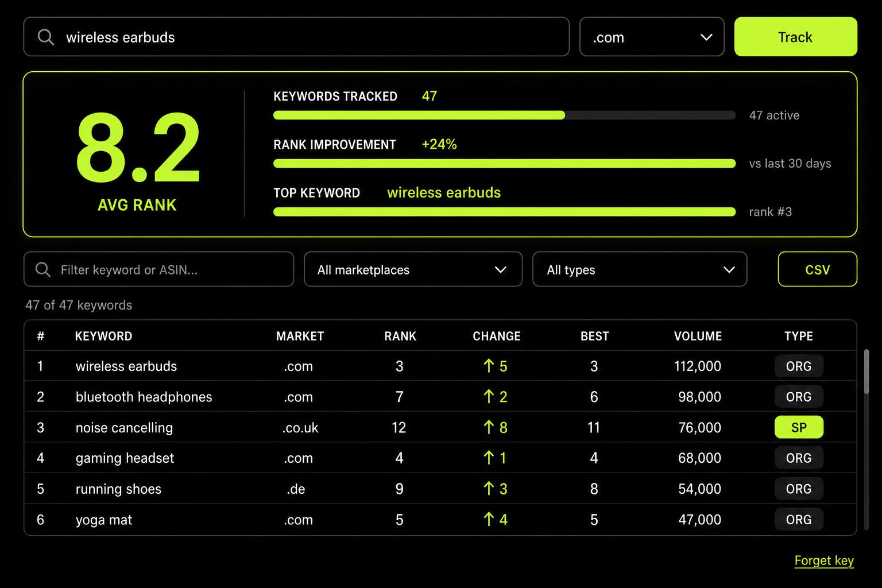
Task: Click the ORG badge in the bluetooth headphones row
Action: tap(799, 396)
